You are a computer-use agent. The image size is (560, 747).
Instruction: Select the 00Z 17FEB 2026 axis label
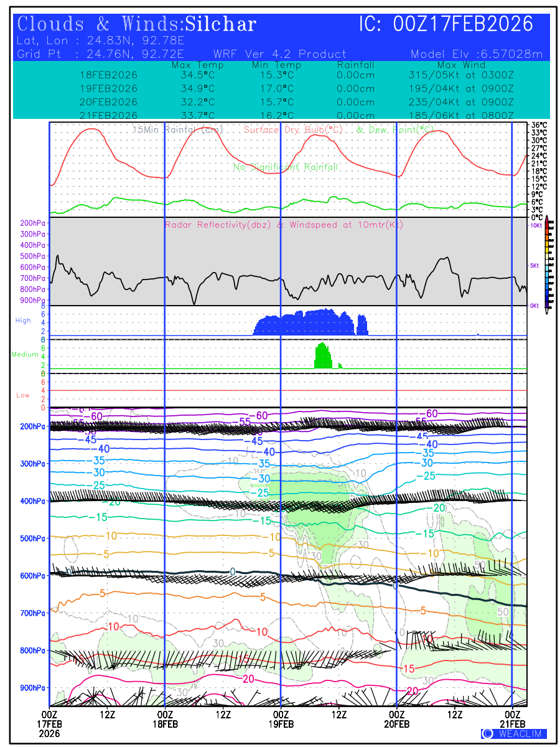coord(50,725)
